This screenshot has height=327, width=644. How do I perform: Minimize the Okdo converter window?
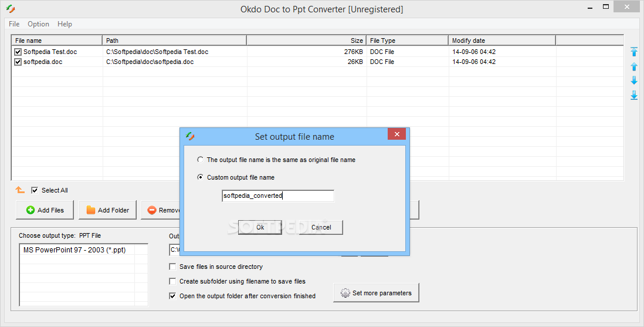pyautogui.click(x=590, y=8)
